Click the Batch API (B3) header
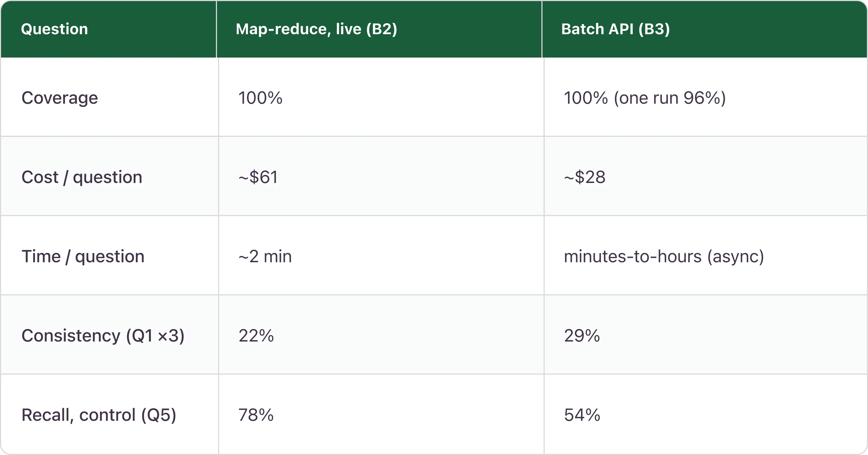The width and height of the screenshot is (868, 455). click(615, 29)
